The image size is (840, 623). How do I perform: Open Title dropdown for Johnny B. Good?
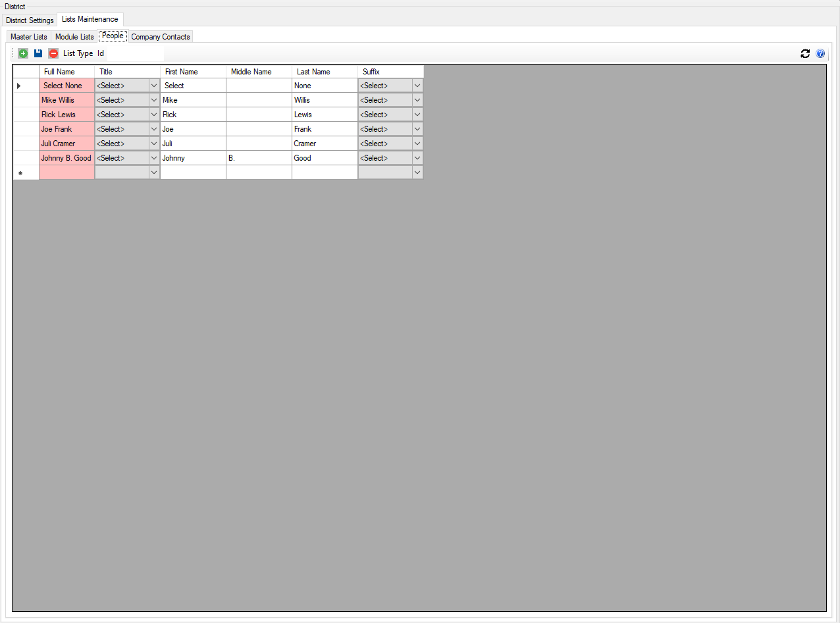click(154, 158)
